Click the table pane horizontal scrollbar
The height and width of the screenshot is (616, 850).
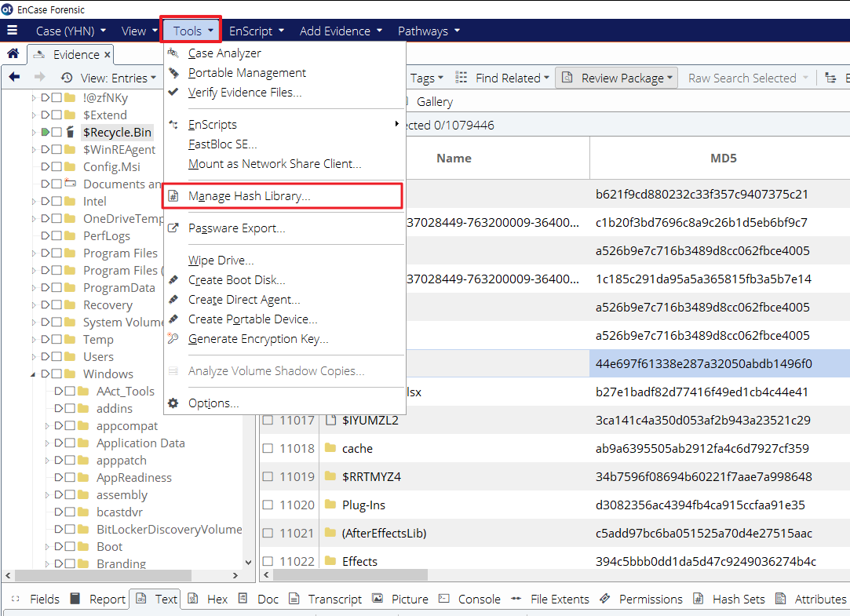point(349,574)
